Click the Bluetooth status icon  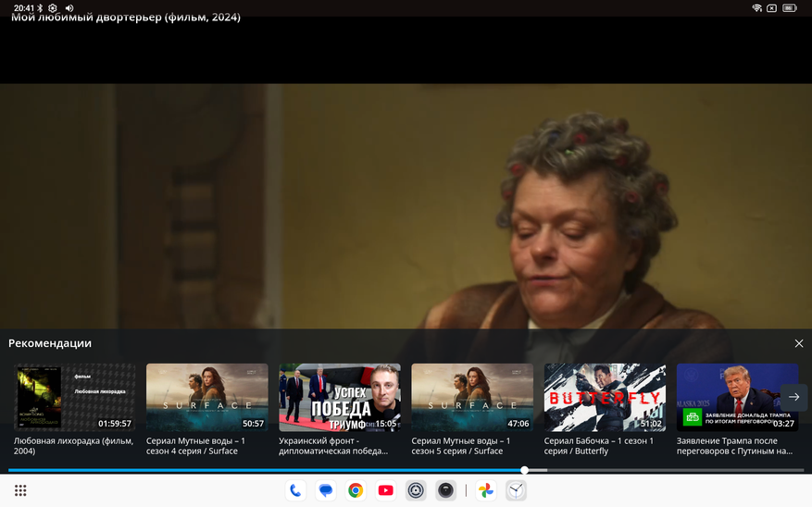(x=40, y=7)
